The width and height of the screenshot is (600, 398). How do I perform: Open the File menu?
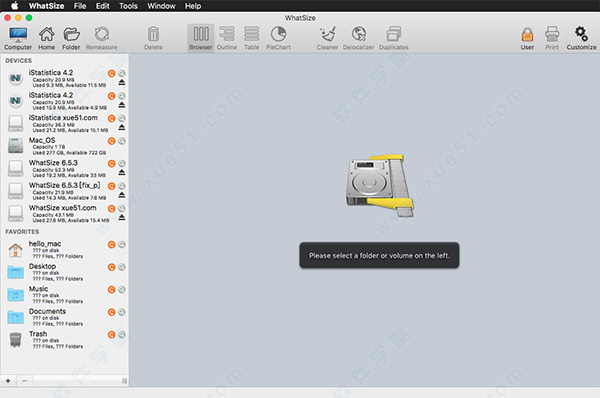[x=80, y=6]
